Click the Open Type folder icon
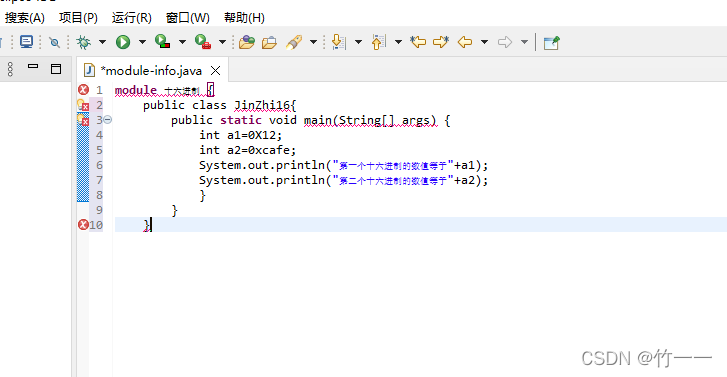Viewport: 727px width, 377px height. [x=247, y=42]
